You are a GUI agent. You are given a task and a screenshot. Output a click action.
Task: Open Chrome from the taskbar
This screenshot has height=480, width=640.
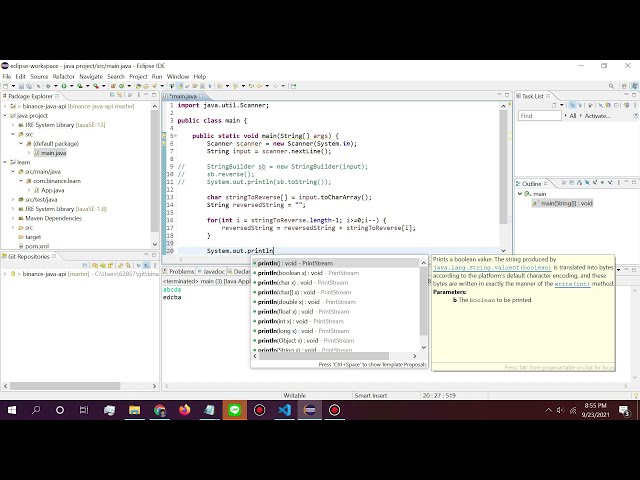click(x=159, y=410)
